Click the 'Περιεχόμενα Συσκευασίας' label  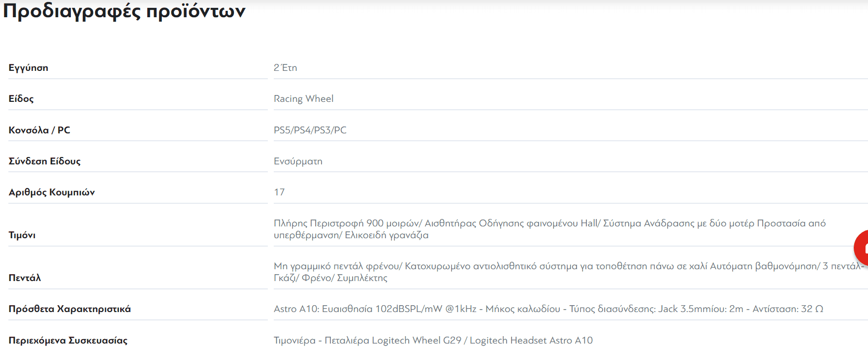[x=68, y=340]
